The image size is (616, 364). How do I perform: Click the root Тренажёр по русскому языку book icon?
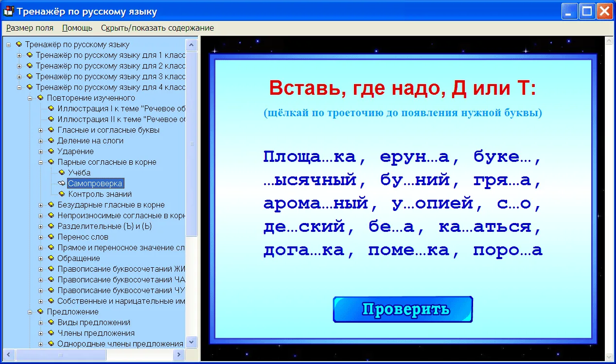[x=19, y=44]
